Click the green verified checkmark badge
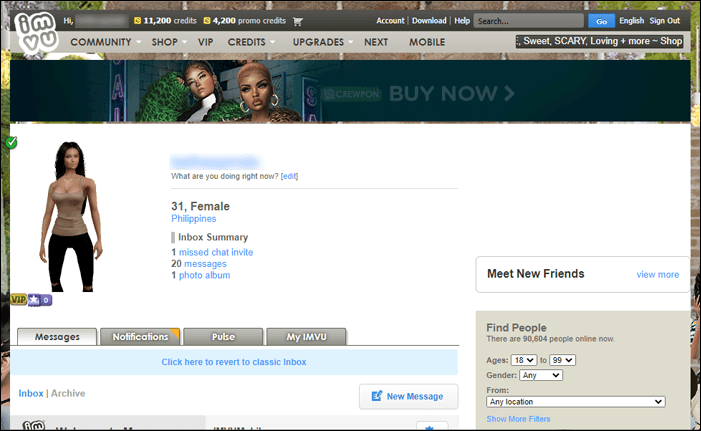Screen dimensions: 701x431 12,143
